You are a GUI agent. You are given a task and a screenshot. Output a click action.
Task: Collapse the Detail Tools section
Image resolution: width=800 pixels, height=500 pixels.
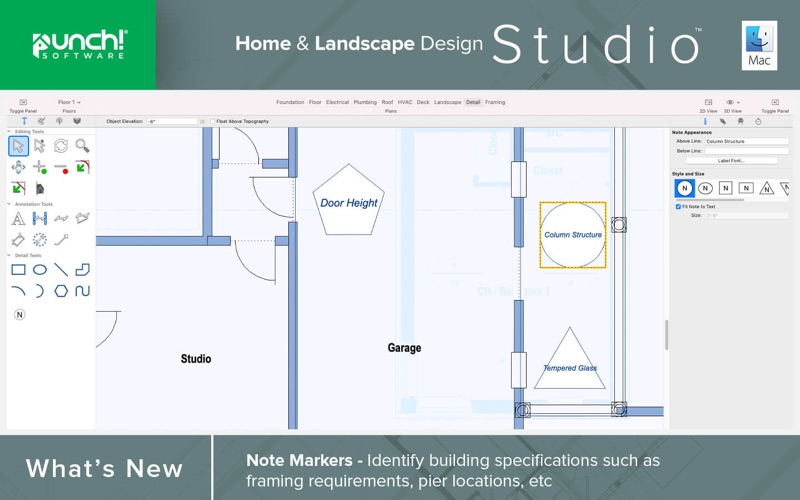(9, 255)
